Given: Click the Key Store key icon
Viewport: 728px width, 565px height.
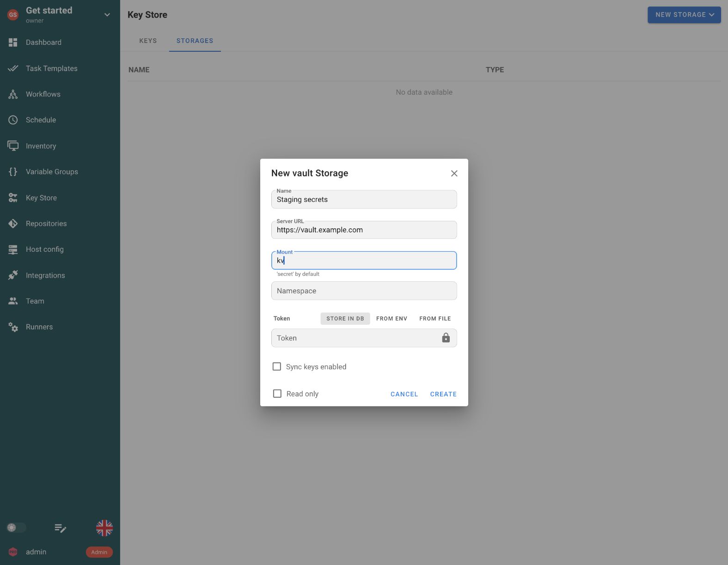Looking at the screenshot, I should coord(13,198).
